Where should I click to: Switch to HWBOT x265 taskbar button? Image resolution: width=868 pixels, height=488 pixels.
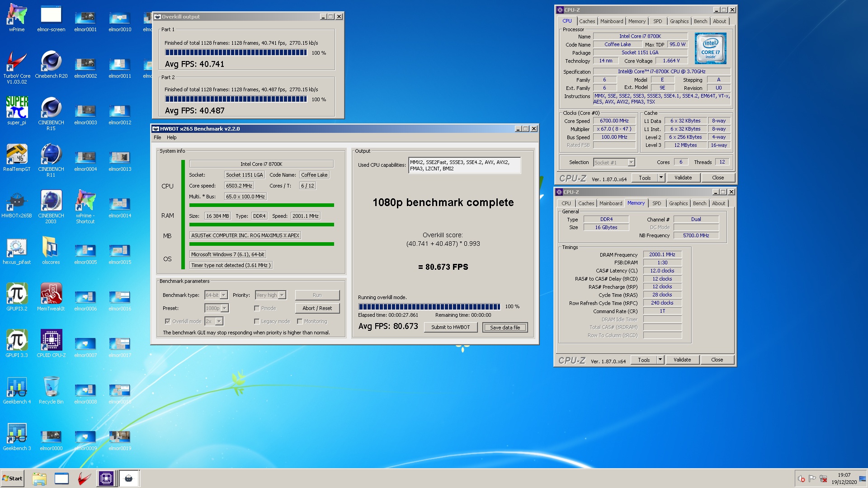[x=129, y=479]
